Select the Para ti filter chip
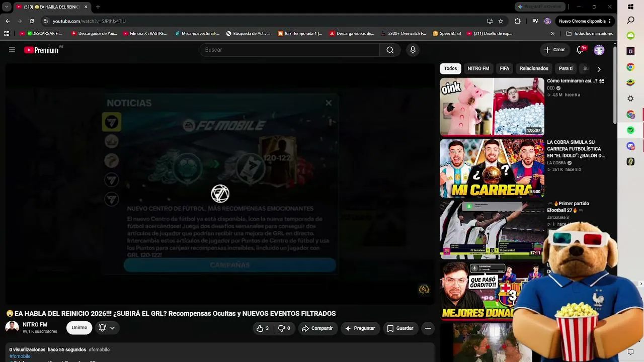 tap(566, 68)
